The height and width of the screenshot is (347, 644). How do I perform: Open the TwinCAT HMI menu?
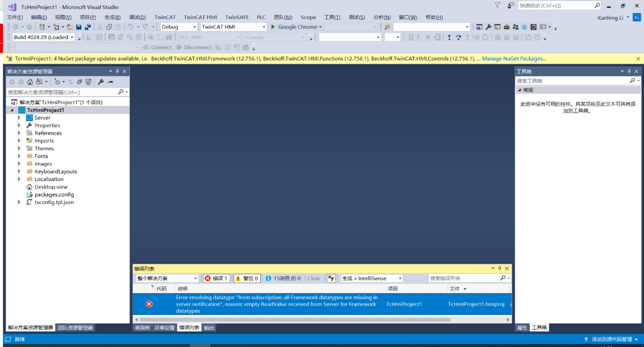coord(200,17)
